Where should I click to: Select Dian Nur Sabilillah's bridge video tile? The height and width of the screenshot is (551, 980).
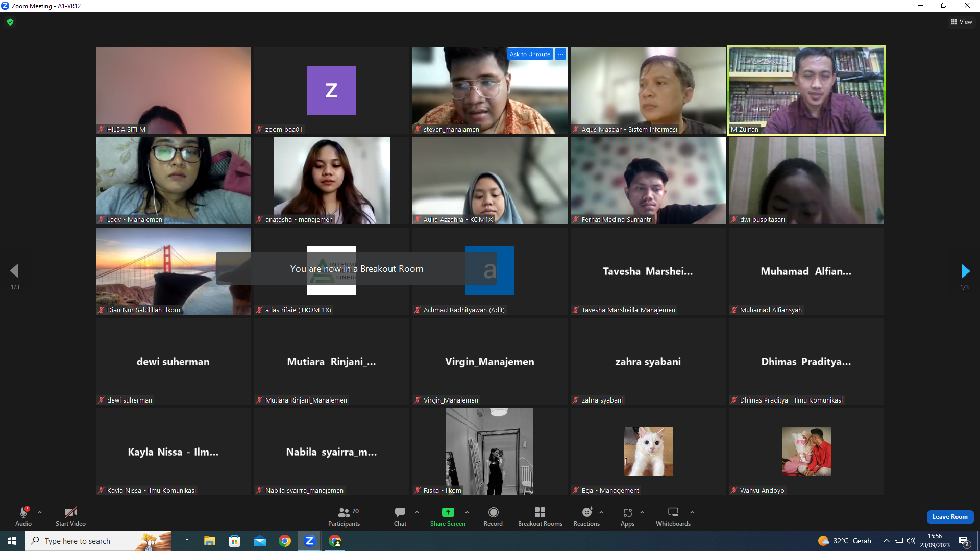(x=174, y=271)
